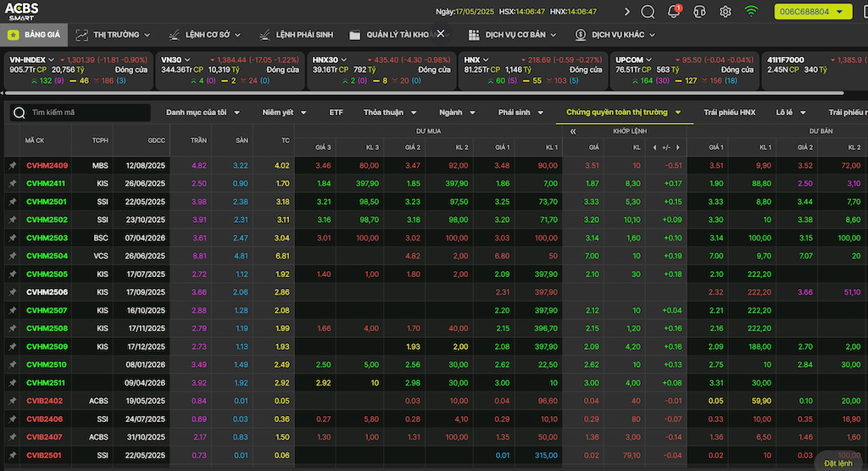868x471 pixels.
Task: Focus the Tìm kiếm mã search field
Action: [x=81, y=113]
